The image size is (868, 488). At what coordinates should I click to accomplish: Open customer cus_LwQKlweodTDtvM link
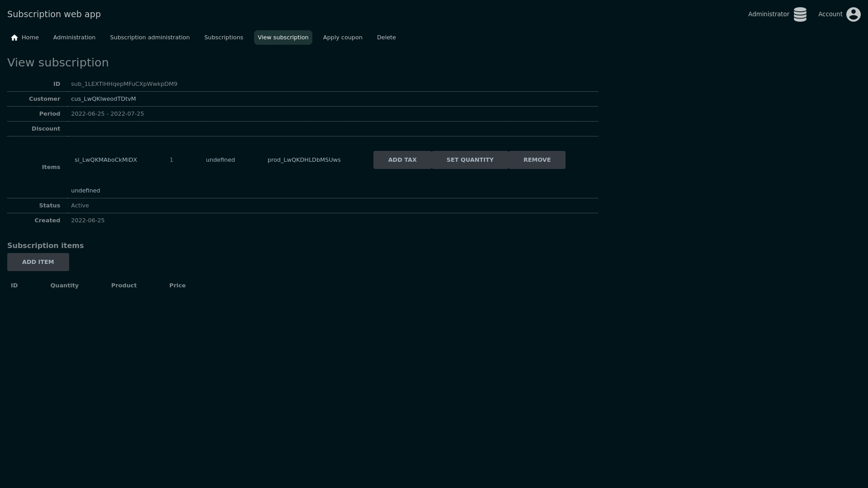click(103, 99)
